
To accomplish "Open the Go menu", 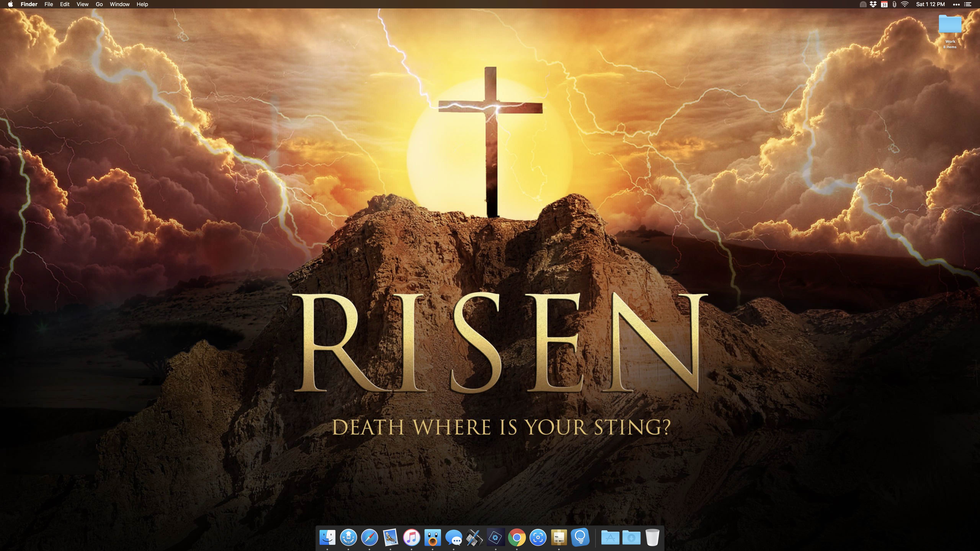I will pos(99,4).
